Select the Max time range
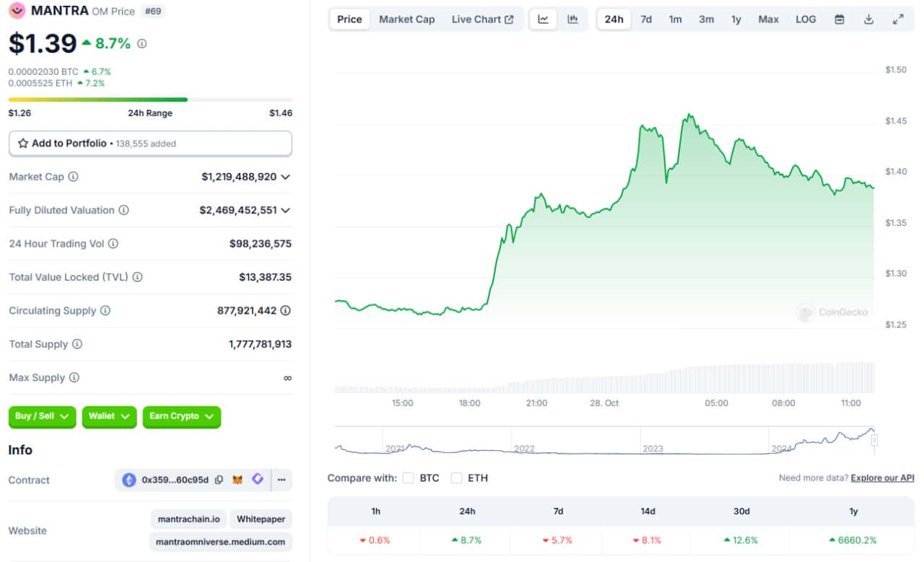The height and width of the screenshot is (562, 924). [x=768, y=19]
